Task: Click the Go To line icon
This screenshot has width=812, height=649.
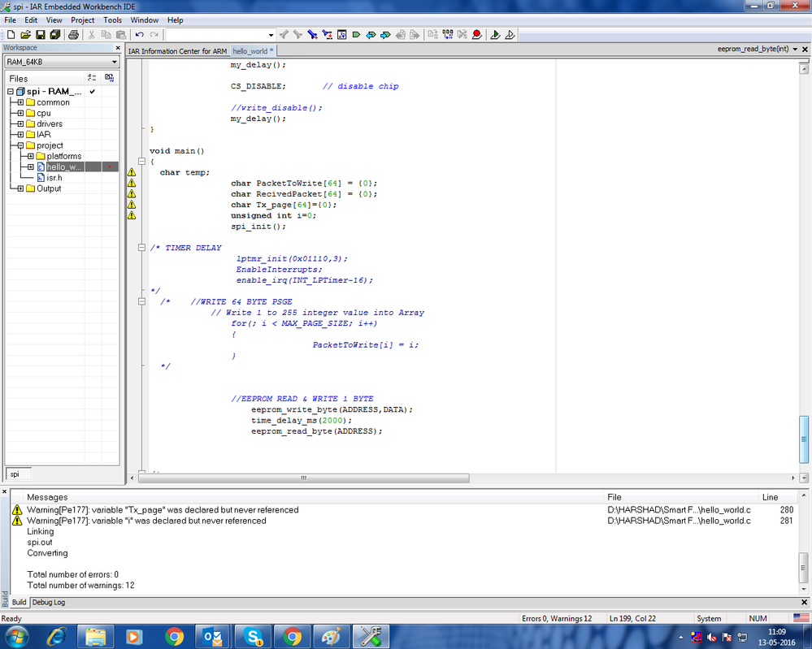Action: (341, 35)
